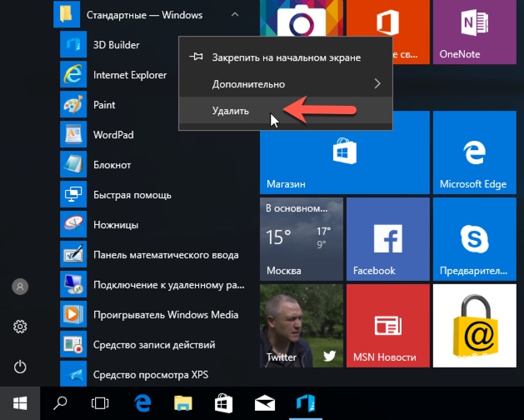524x420 pixels.
Task: Launch Paint from the app list
Action: tap(117, 105)
